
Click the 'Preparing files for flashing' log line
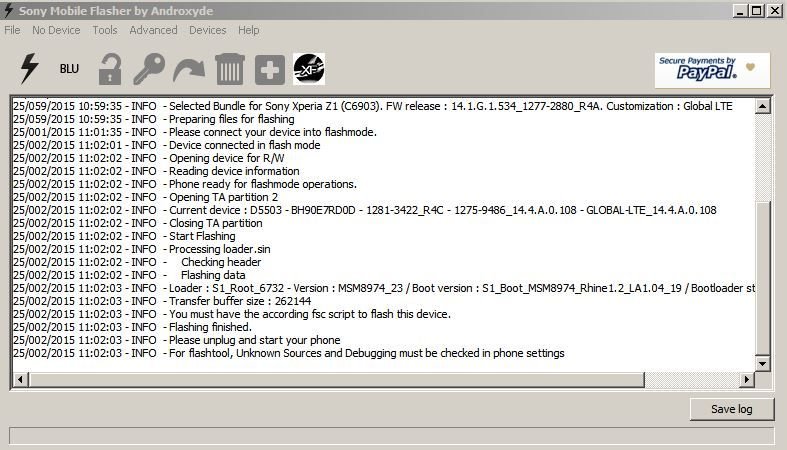(x=154, y=119)
